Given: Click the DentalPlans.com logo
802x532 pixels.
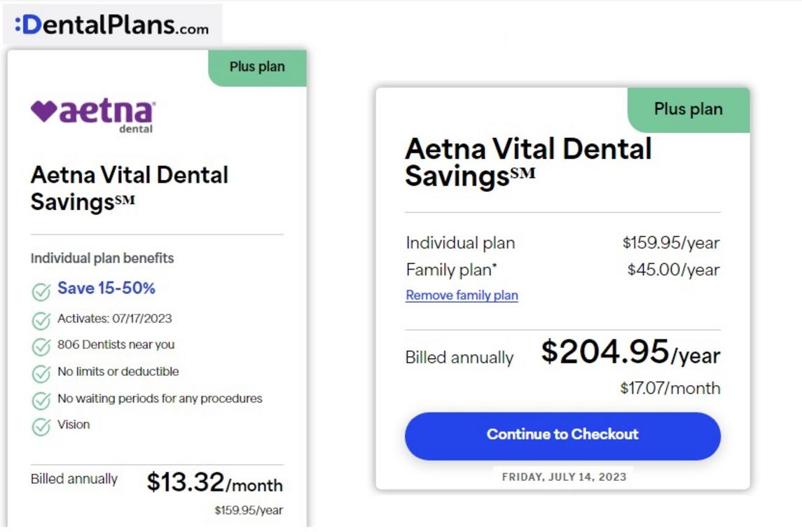Looking at the screenshot, I should [x=112, y=24].
